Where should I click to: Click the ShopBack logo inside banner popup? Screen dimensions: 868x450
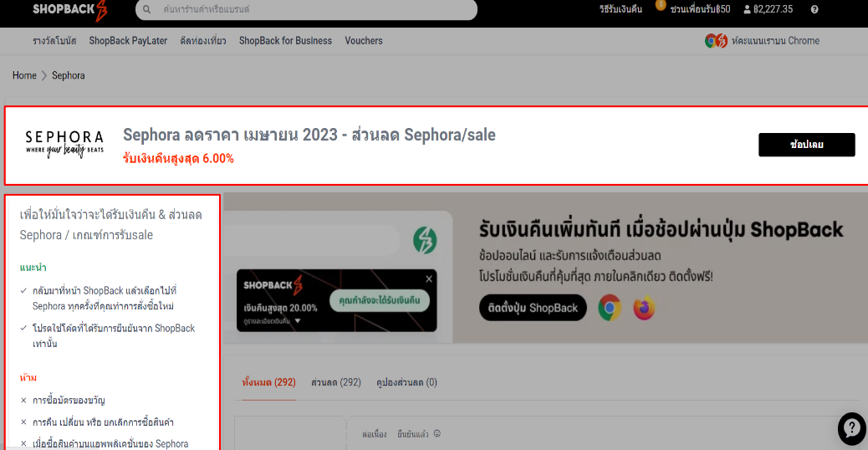pyautogui.click(x=273, y=285)
